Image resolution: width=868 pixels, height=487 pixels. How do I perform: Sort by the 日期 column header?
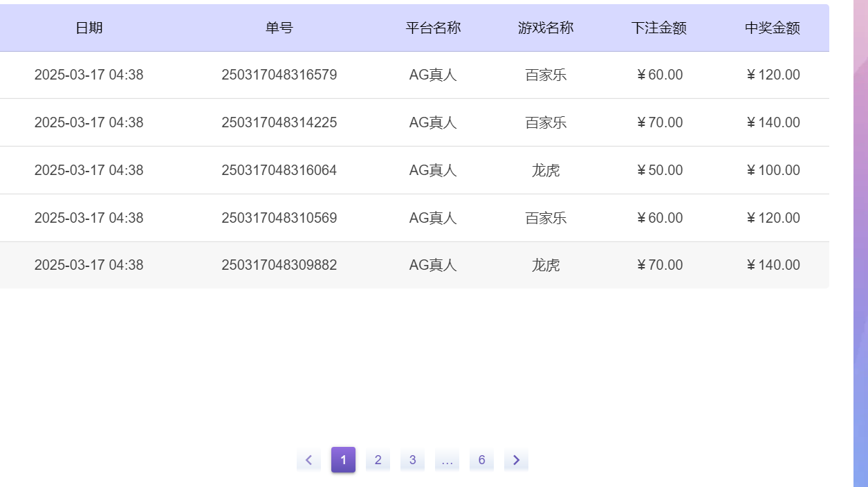tap(89, 28)
